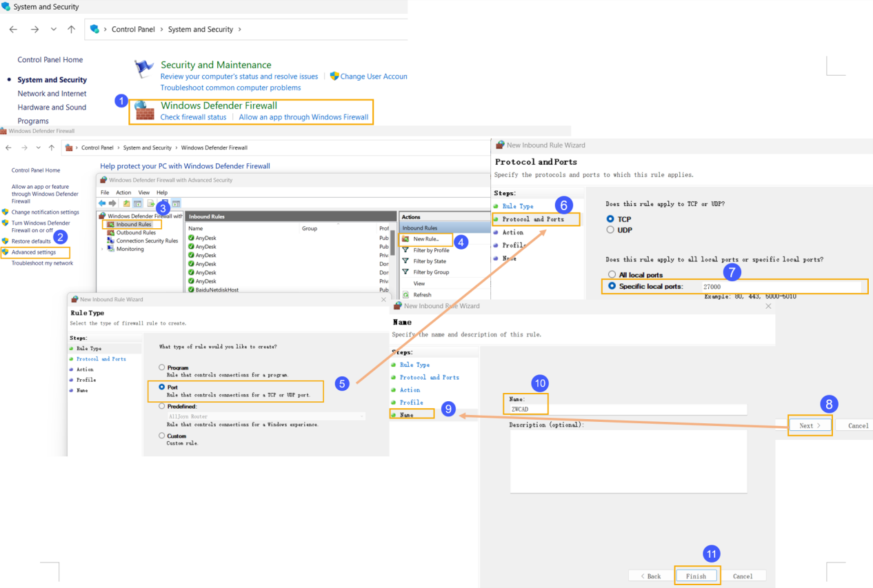Click the Outbound Rules tree icon
Viewport: 873px width, 588px height.
coord(111,232)
